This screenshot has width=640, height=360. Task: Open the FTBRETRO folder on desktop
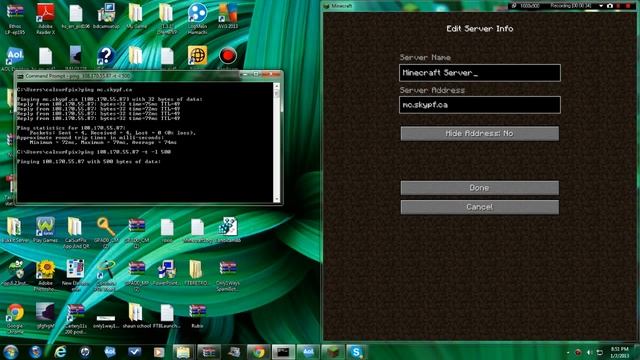[196, 273]
